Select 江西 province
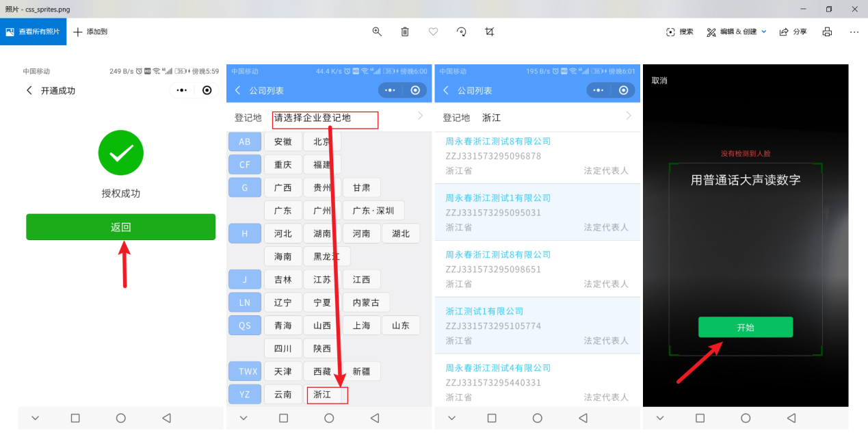The height and width of the screenshot is (448, 868). 362,280
